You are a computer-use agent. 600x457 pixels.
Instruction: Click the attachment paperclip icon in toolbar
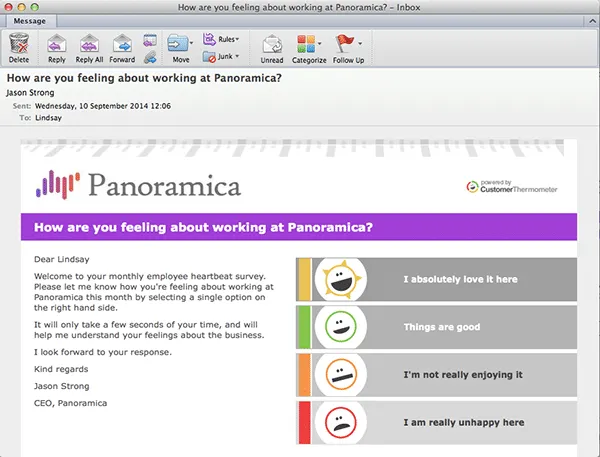point(150,57)
